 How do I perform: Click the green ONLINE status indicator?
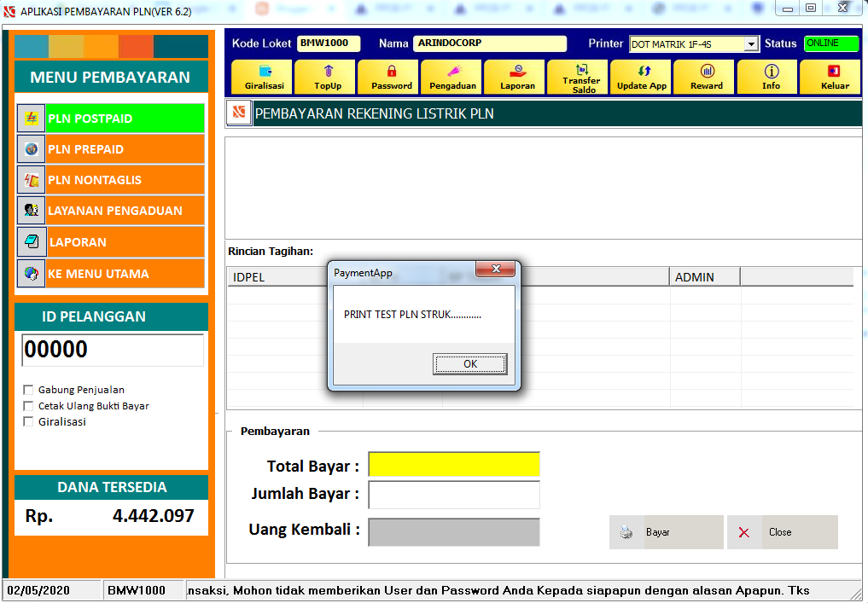[831, 43]
